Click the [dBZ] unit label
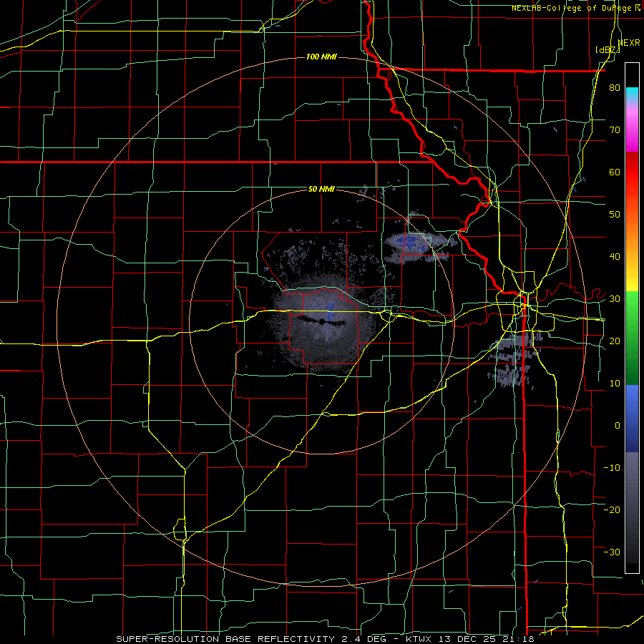The image size is (644, 644). [x=608, y=49]
